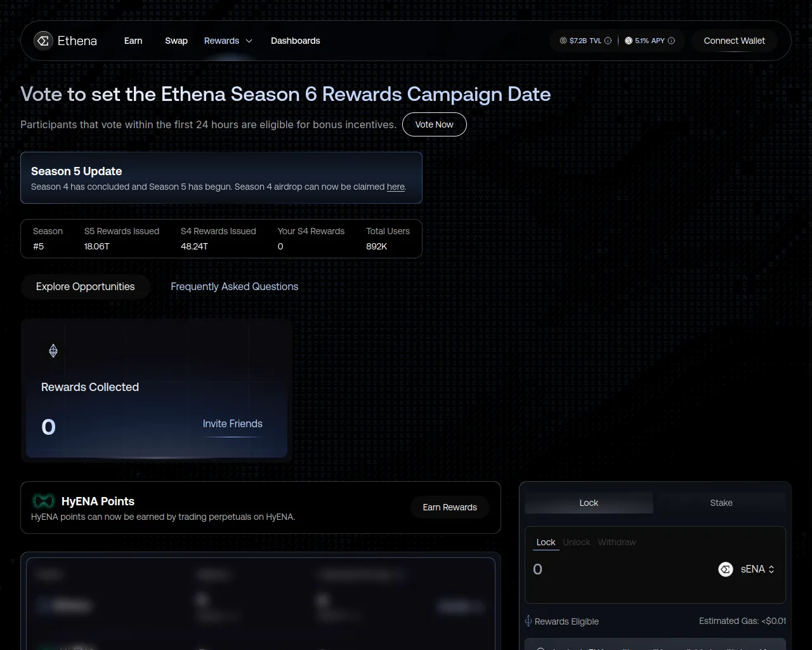The height and width of the screenshot is (650, 812).
Task: Open the info icon next to TVL
Action: (608, 41)
